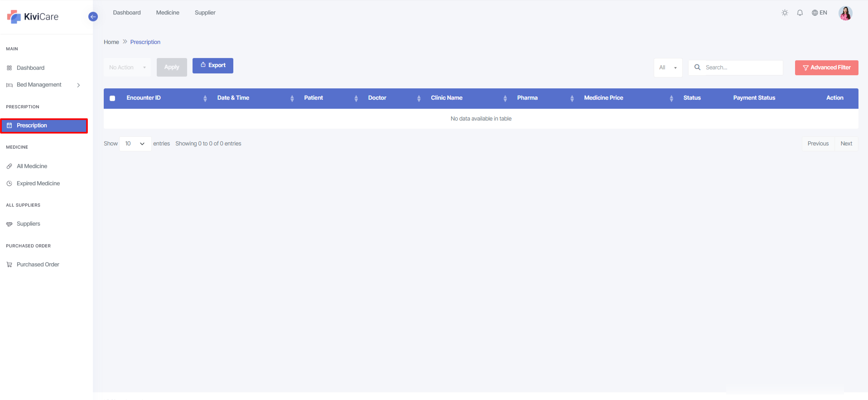Click the Purchased Order cart icon
Image resolution: width=868 pixels, height=400 pixels.
coord(9,265)
